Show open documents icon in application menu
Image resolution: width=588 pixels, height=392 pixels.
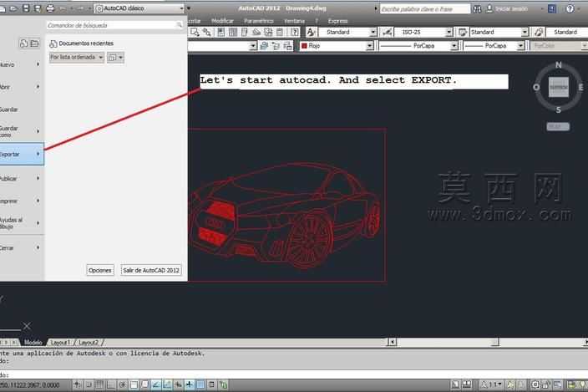click(34, 43)
